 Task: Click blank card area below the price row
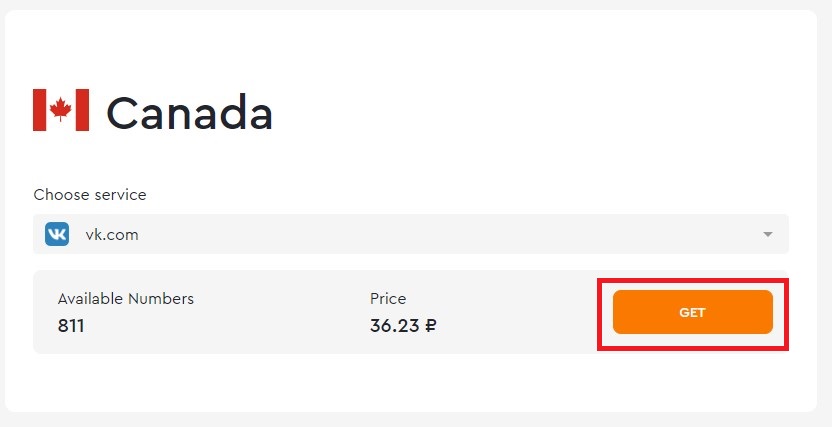pos(411,381)
